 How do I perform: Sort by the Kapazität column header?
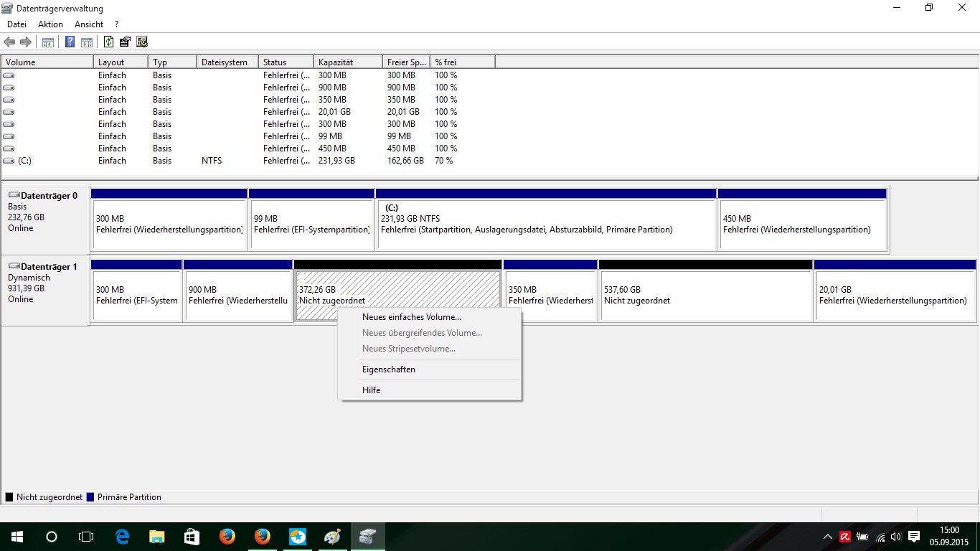(348, 62)
